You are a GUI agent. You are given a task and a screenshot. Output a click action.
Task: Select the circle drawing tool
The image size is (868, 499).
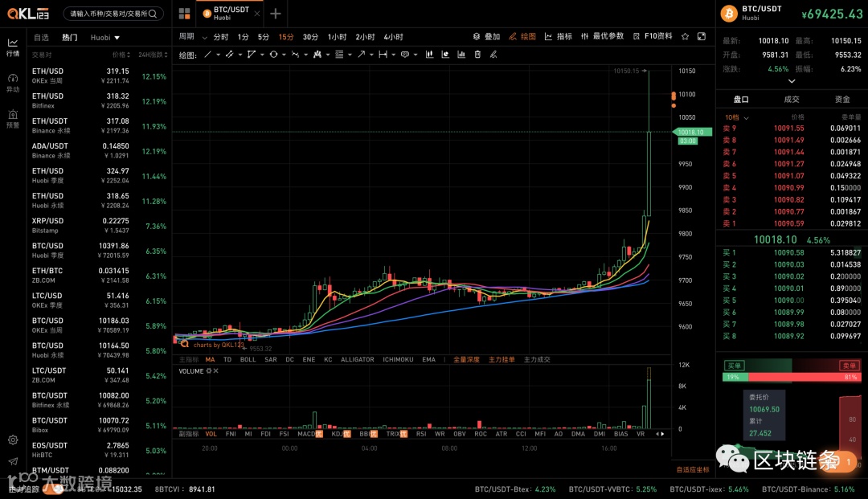(x=273, y=54)
